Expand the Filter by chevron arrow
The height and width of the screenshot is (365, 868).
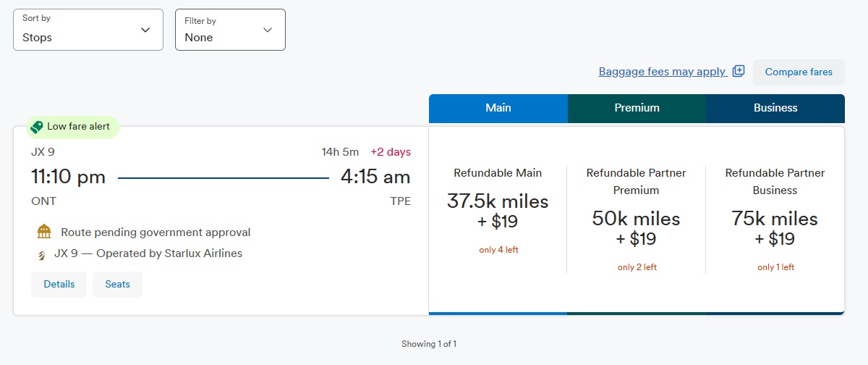click(268, 30)
